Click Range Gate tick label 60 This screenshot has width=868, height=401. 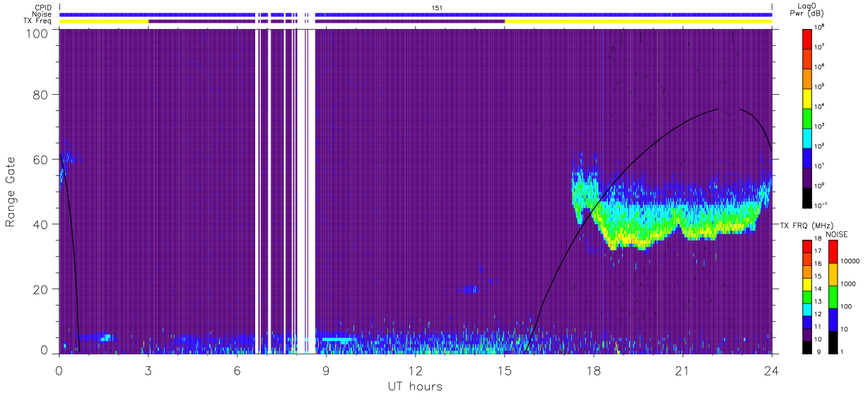point(41,159)
